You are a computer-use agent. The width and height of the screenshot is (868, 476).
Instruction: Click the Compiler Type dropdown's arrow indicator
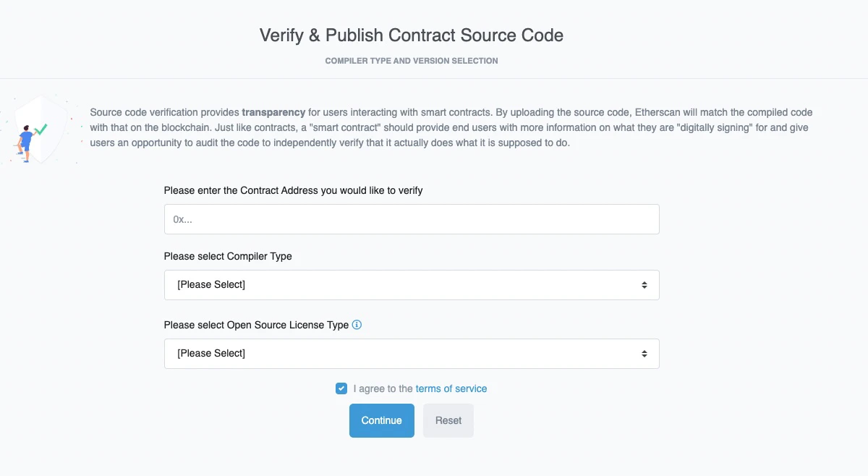644,285
